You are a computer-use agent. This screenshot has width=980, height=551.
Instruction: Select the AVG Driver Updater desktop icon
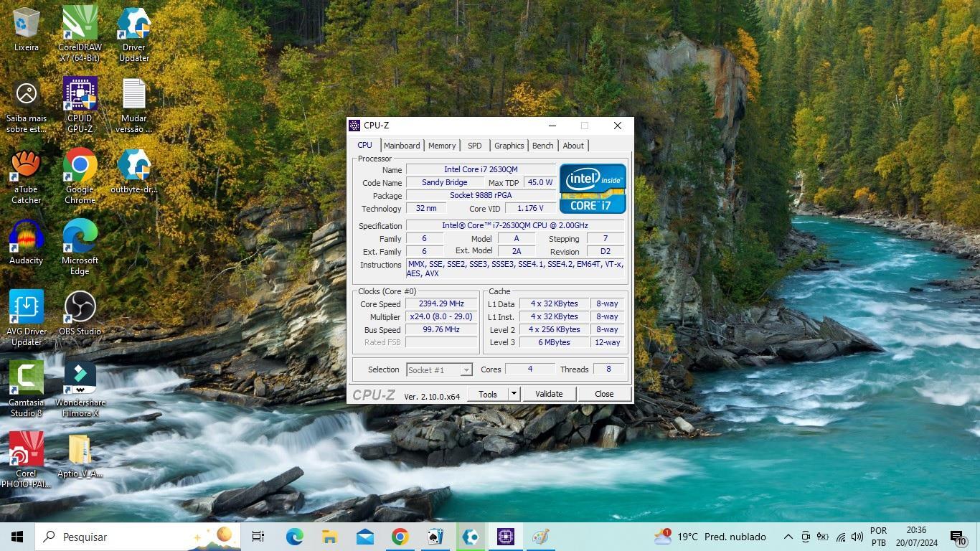pyautogui.click(x=27, y=319)
